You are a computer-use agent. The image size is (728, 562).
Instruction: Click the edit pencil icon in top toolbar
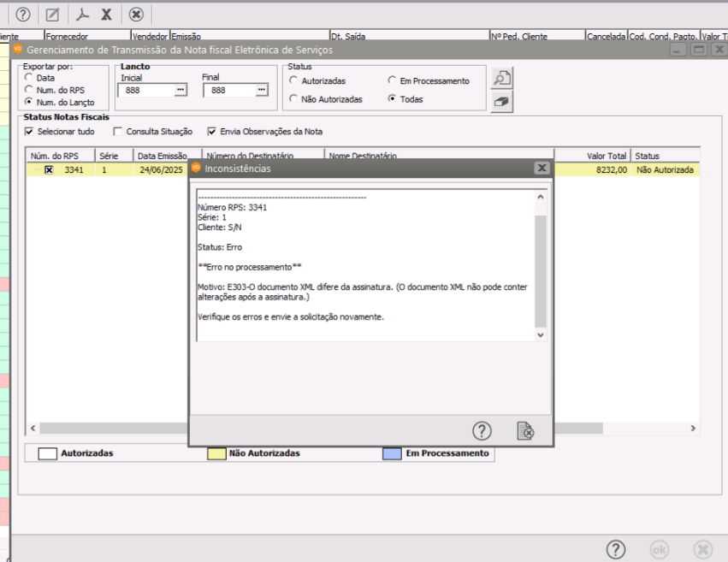click(53, 14)
